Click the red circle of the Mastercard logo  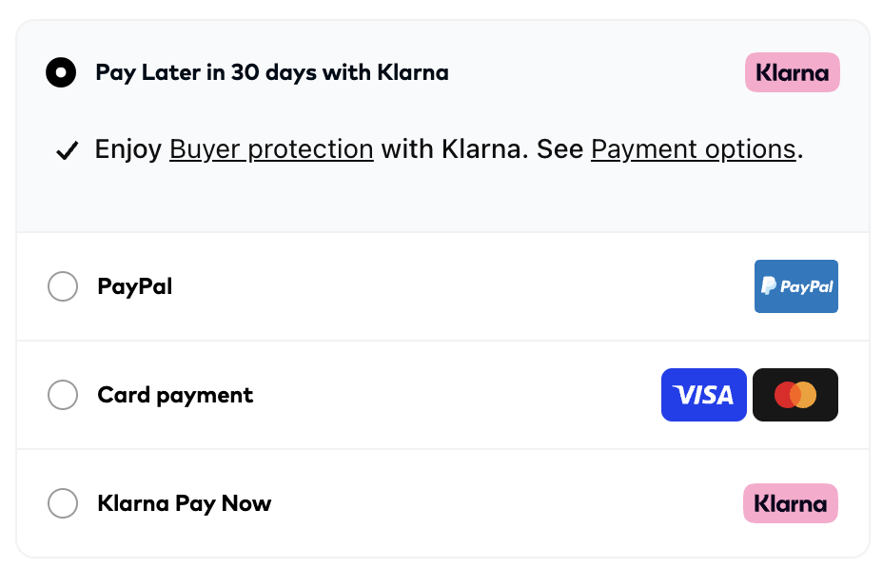[786, 395]
